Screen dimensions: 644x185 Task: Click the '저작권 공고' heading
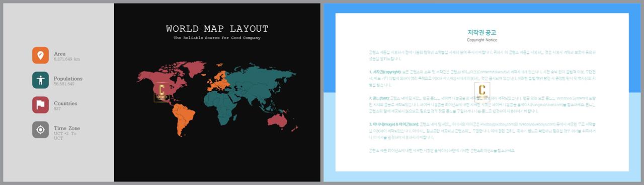[x=482, y=32]
